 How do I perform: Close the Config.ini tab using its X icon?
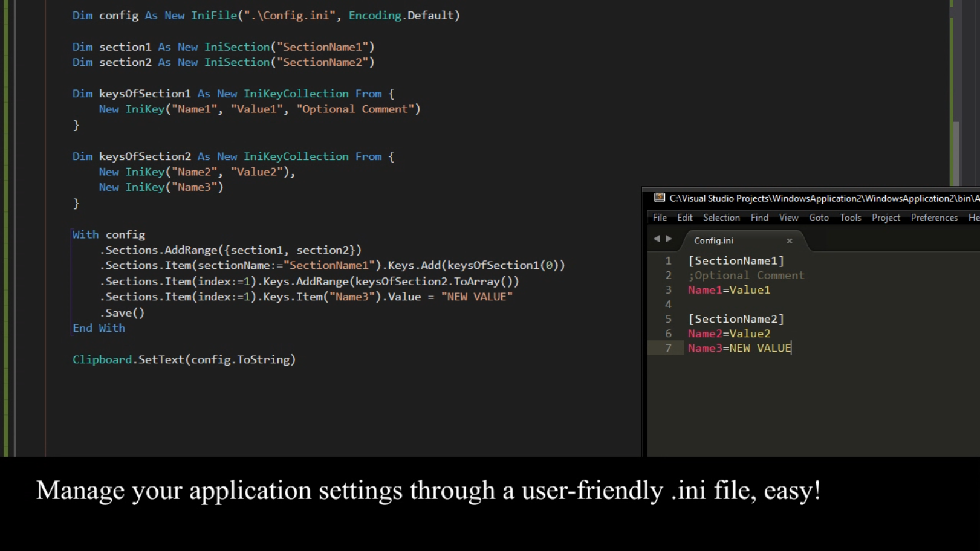(x=790, y=240)
